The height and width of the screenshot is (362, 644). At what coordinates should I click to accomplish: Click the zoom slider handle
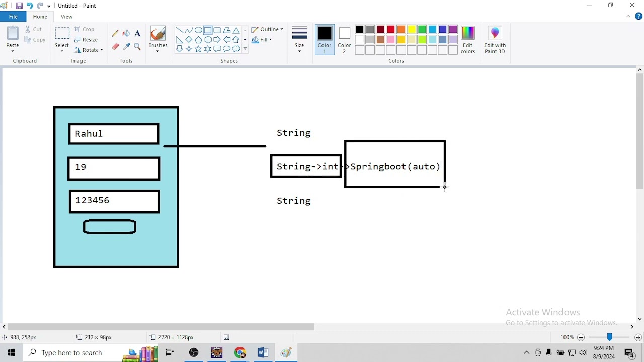(x=609, y=337)
